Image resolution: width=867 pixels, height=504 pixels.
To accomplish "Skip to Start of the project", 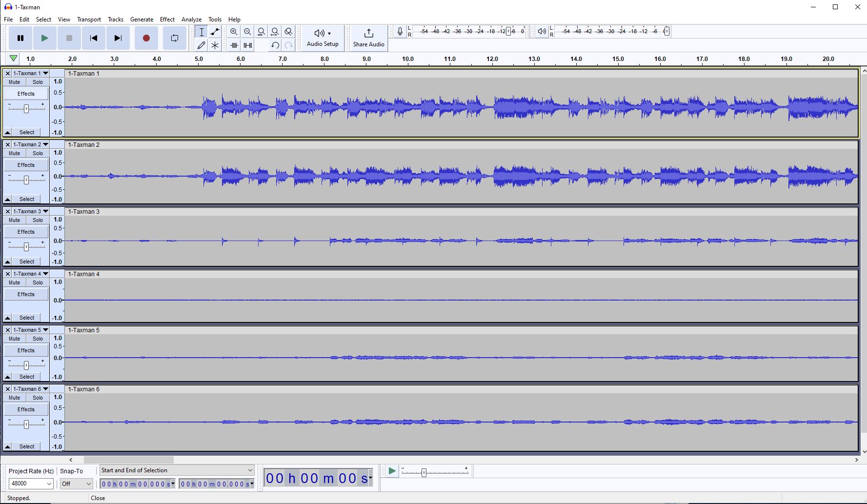I will (94, 38).
